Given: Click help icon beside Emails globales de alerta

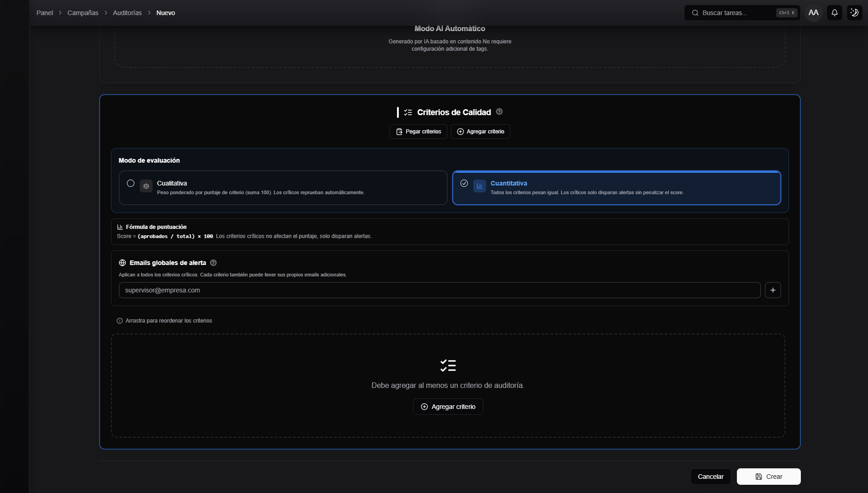Looking at the screenshot, I should click(x=213, y=263).
